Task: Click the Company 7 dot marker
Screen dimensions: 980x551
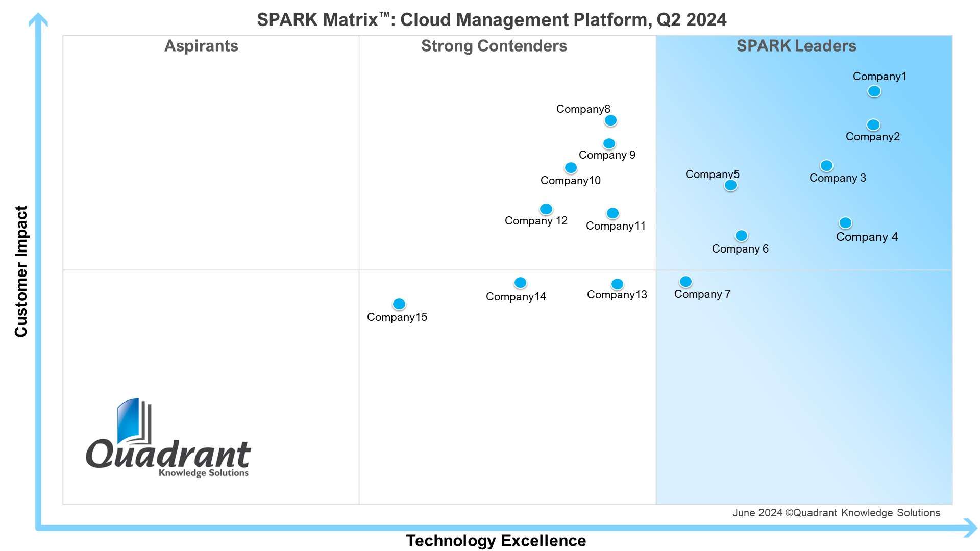Action: pyautogui.click(x=685, y=282)
